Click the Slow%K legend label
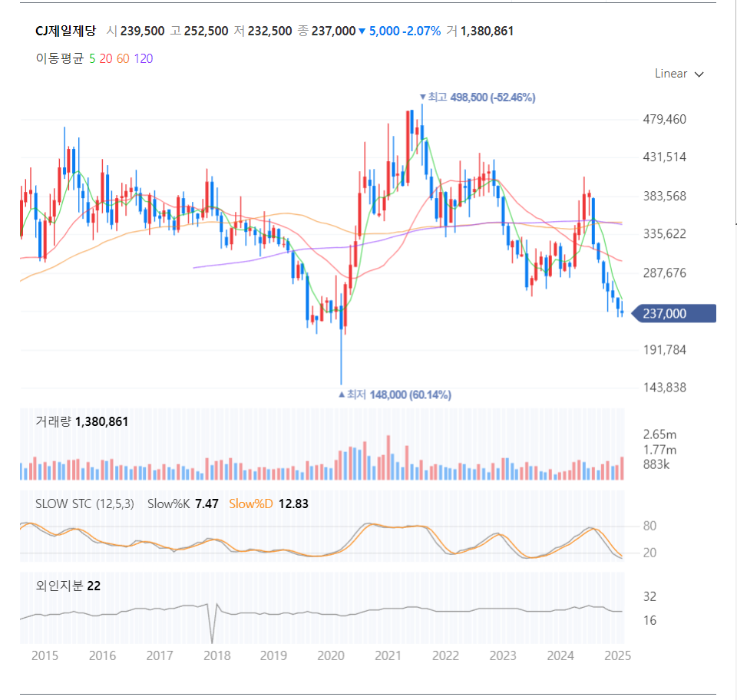This screenshot has width=737, height=700. click(x=168, y=504)
